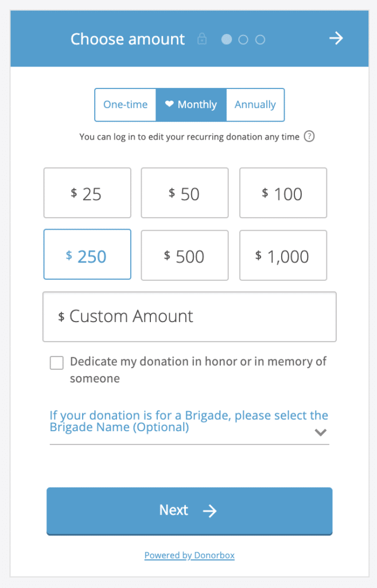377x588 pixels.
Task: Click the right arrow in the blue header
Action: pyautogui.click(x=336, y=38)
